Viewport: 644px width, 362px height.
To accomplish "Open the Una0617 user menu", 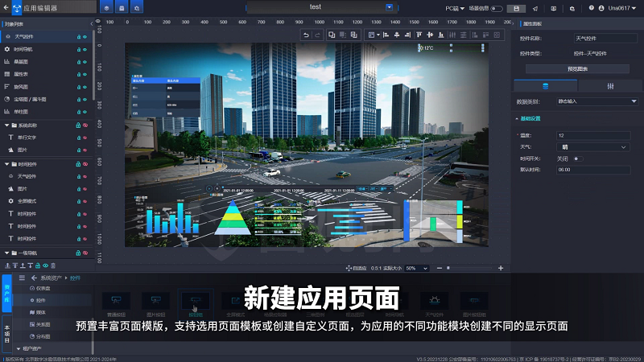I will [620, 8].
